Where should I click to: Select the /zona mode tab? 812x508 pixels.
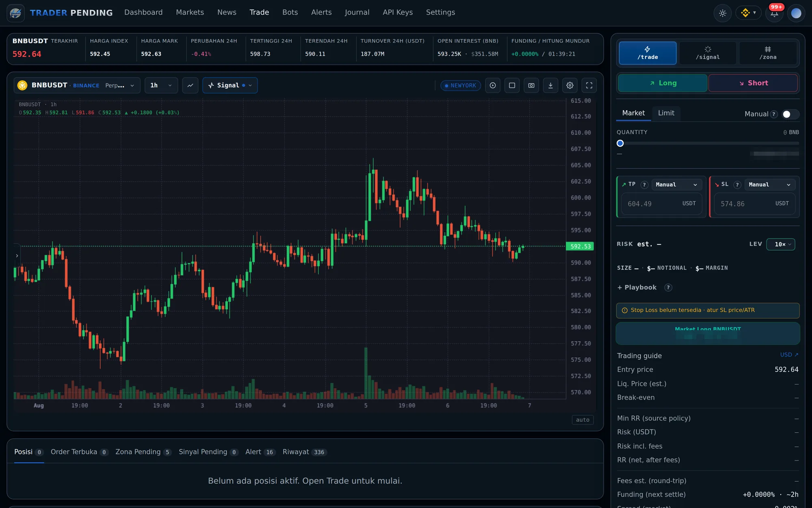[768, 53]
